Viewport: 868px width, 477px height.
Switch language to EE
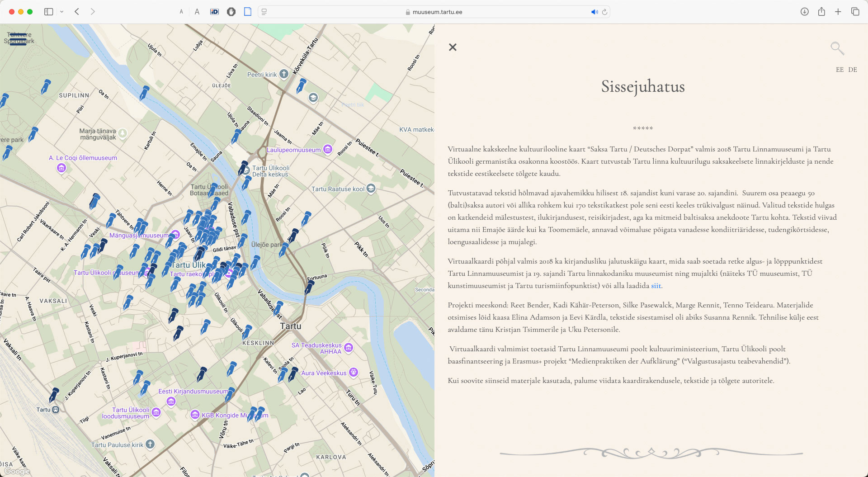840,70
